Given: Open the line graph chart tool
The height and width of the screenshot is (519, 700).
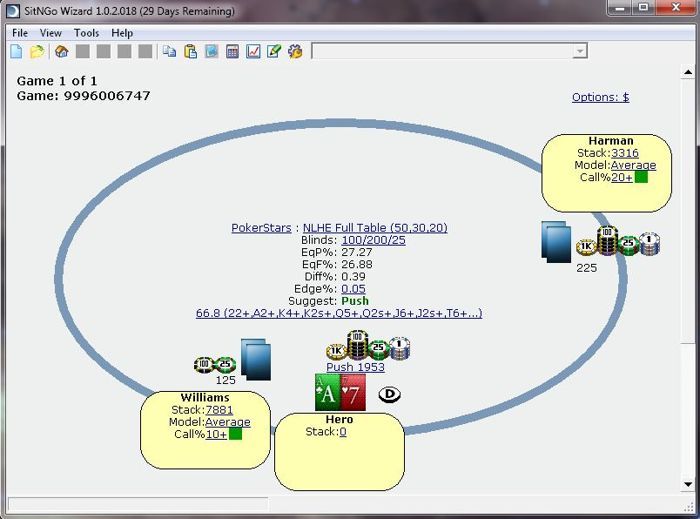Looking at the screenshot, I should pyautogui.click(x=253, y=51).
